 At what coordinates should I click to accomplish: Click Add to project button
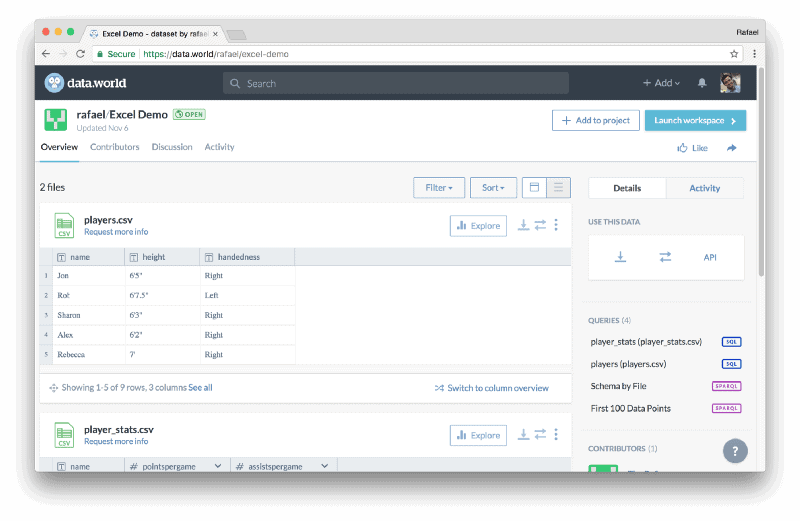[x=595, y=120]
